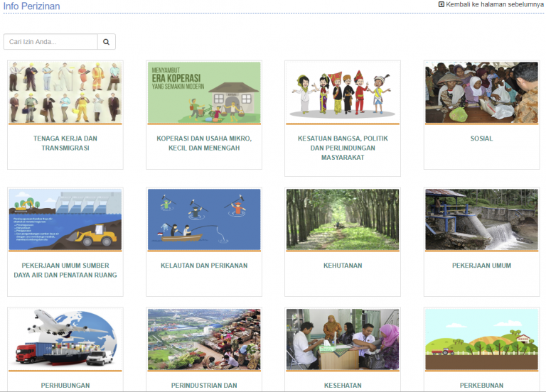Click the magnifier search icon button
The height and width of the screenshot is (392, 546).
[x=106, y=42]
